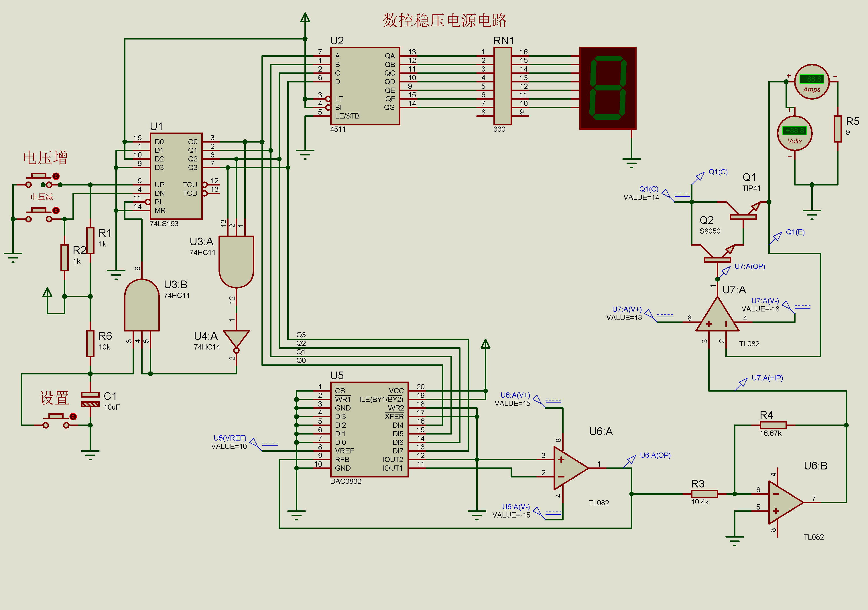Click the ground symbol under the LED display
Image resolution: width=868 pixels, height=610 pixels.
click(x=631, y=163)
